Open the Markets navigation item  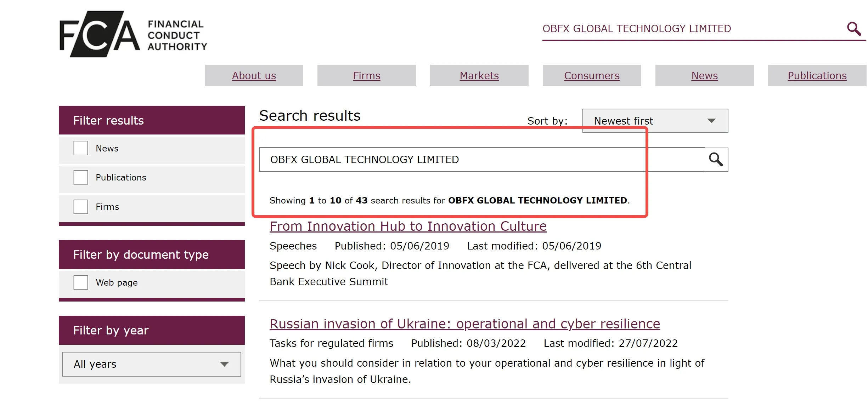tap(479, 75)
